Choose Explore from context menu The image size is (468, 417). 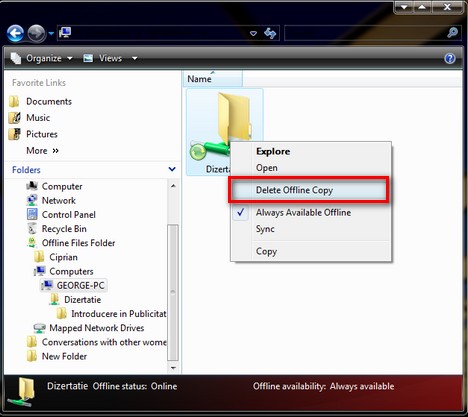[x=273, y=151]
